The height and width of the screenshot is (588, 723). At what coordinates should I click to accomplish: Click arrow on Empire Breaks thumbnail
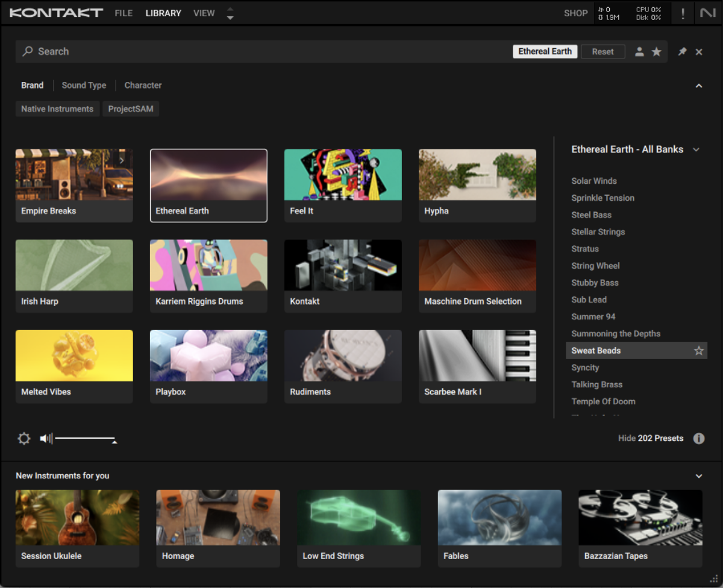pos(122,160)
